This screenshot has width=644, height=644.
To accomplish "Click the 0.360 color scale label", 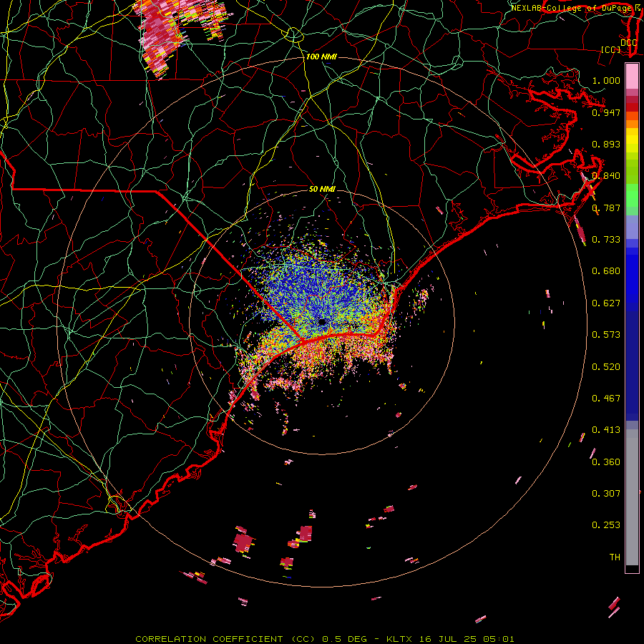I will (x=606, y=462).
